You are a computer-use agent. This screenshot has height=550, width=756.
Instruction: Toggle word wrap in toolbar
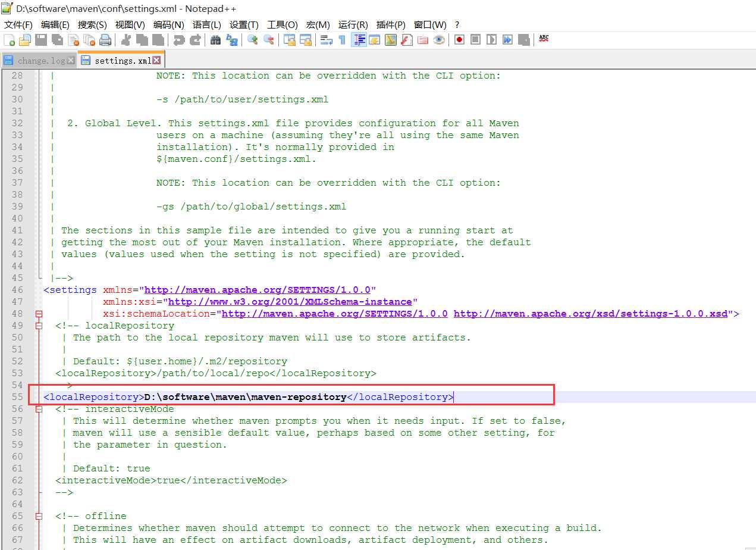327,40
